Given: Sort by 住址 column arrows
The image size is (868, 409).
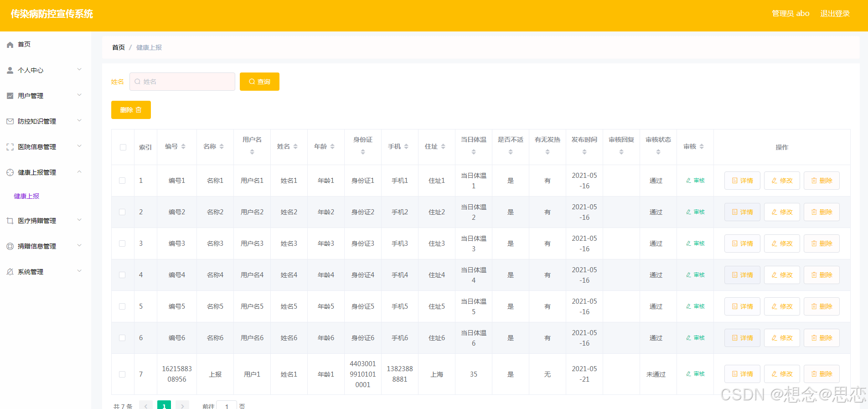Looking at the screenshot, I should click(443, 146).
